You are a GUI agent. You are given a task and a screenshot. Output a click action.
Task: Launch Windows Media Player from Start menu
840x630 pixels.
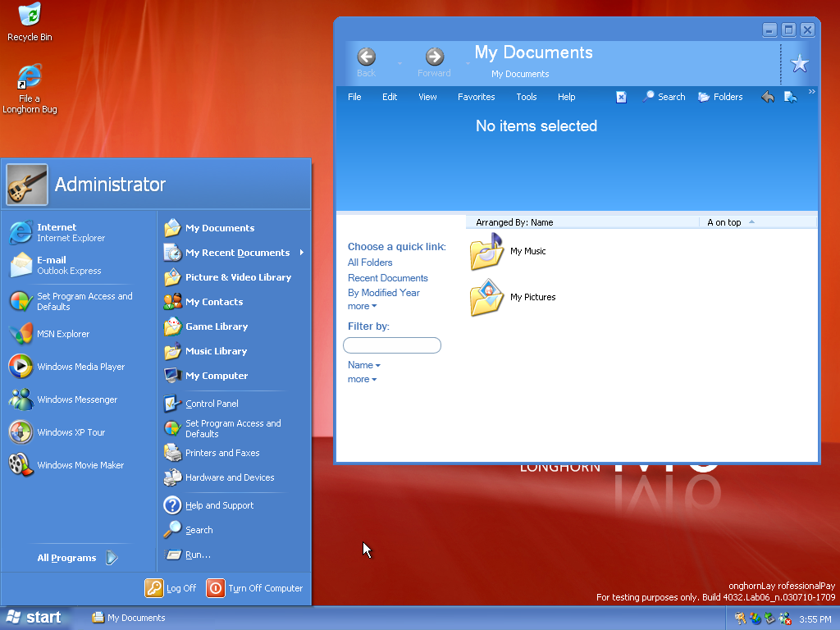(80, 367)
